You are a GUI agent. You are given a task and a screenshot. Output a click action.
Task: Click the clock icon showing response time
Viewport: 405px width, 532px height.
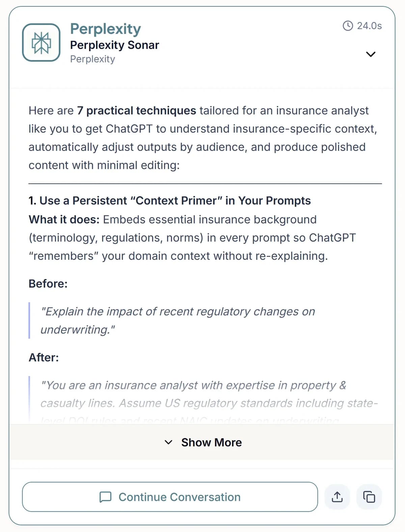tap(347, 26)
